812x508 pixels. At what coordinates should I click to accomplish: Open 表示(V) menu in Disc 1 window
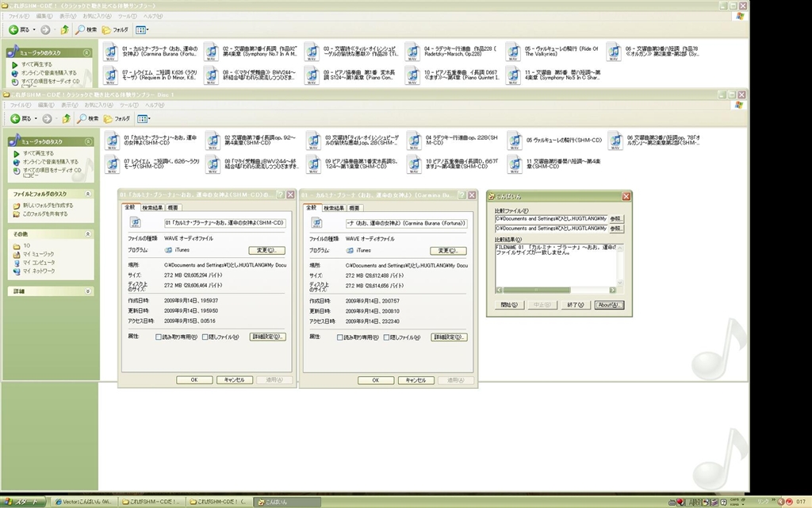pos(70,106)
